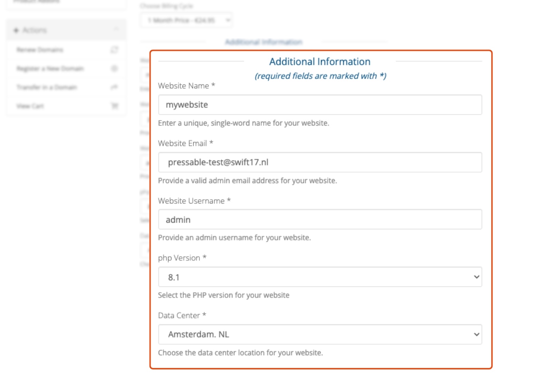The width and height of the screenshot is (539, 392).
Task: Click the arrow icon beside Transfer in a Domain
Action: tap(114, 87)
